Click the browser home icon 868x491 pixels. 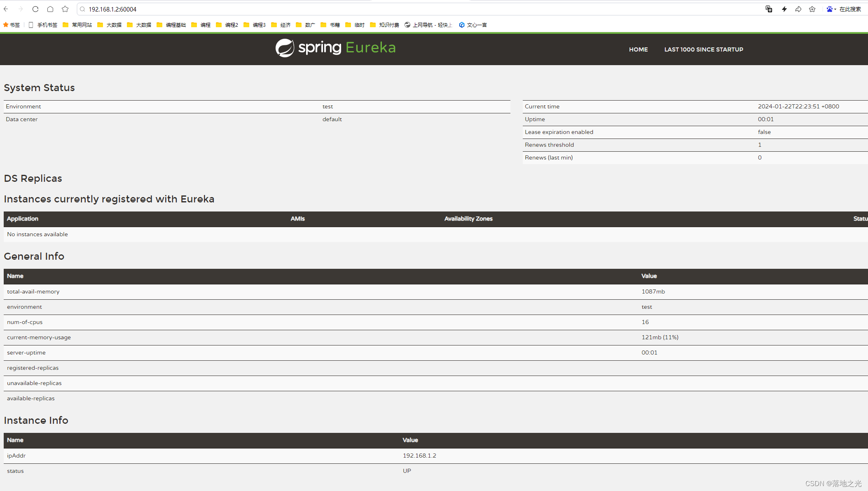click(x=50, y=9)
